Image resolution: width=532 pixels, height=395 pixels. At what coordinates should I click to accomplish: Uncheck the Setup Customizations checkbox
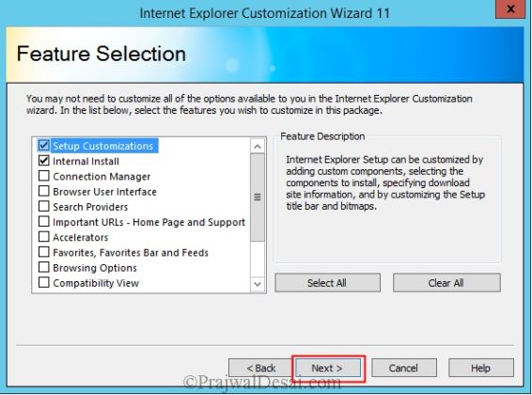(44, 145)
